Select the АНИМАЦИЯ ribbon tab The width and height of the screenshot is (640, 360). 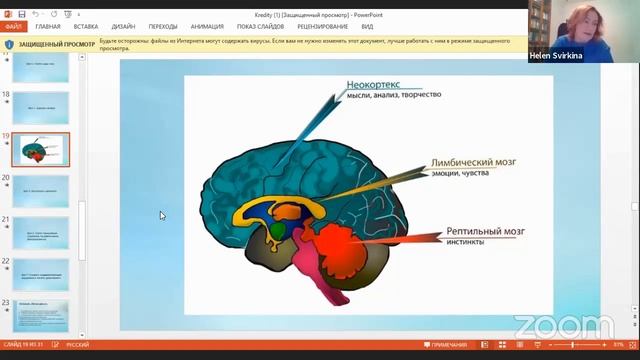(x=207, y=27)
